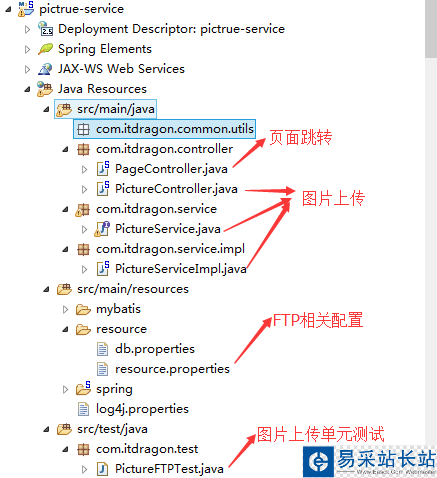
Task: Collapse the Java Resources node
Action: click(28, 89)
